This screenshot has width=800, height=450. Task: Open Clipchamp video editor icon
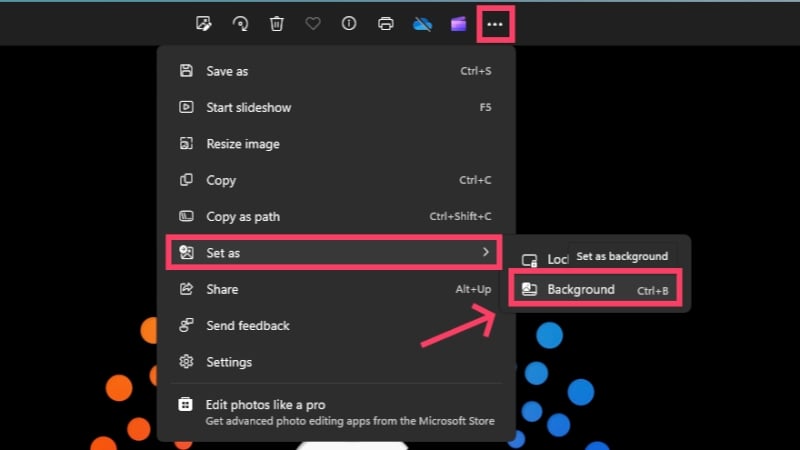click(x=458, y=24)
